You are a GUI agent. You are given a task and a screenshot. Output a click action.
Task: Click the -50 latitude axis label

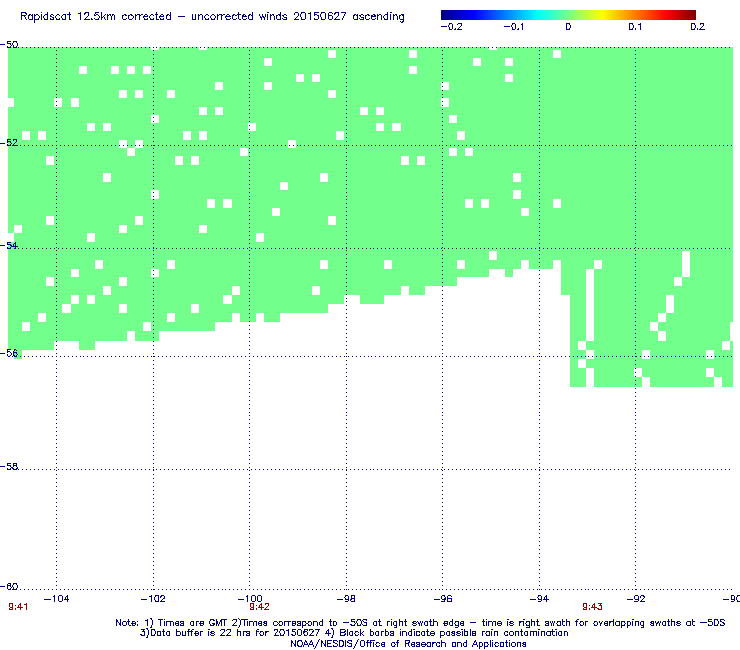click(x=9, y=45)
